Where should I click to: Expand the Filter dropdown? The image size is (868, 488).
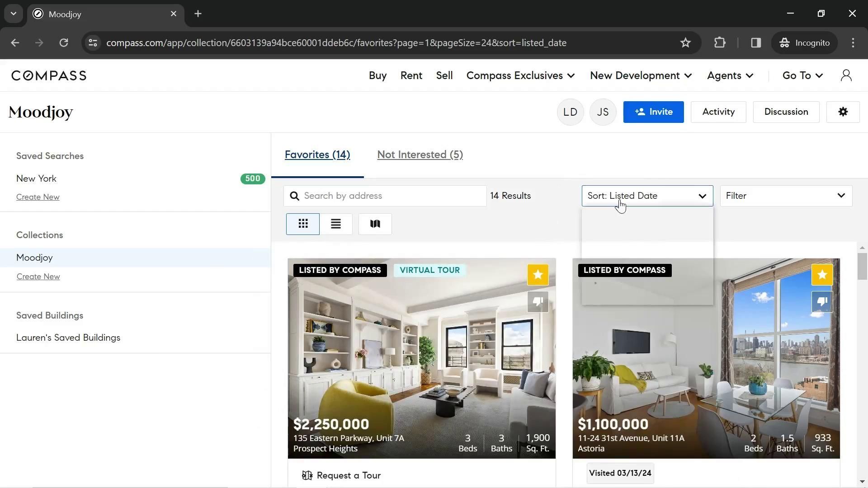pos(786,196)
